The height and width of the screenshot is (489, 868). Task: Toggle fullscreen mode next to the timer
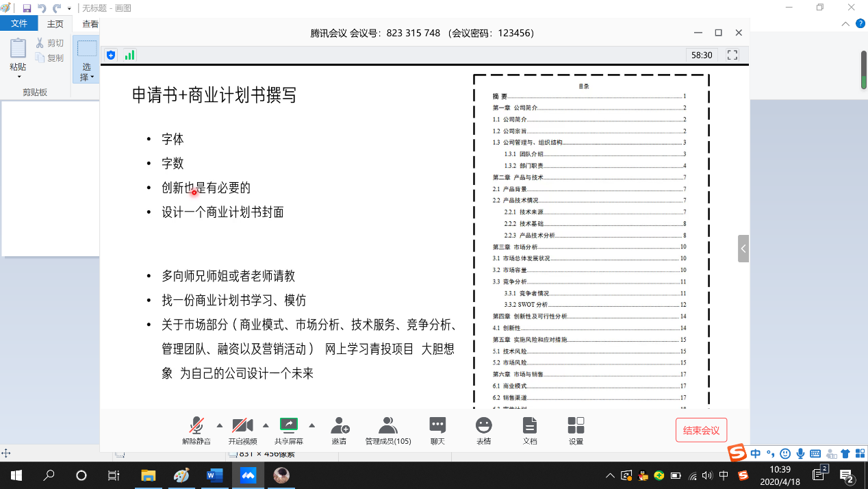point(732,55)
